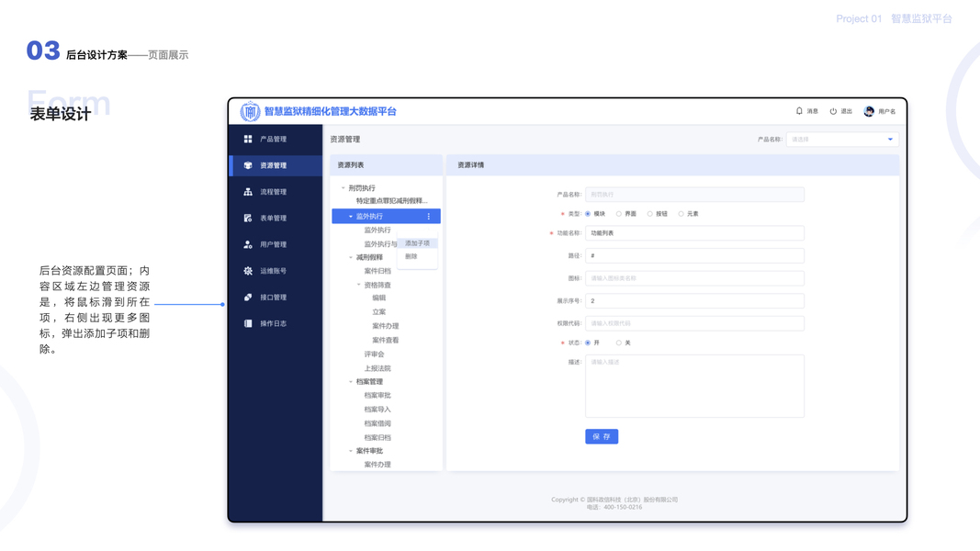980x551 pixels.
Task: Click the disabled 产品名称 field in details form
Action: coord(694,195)
